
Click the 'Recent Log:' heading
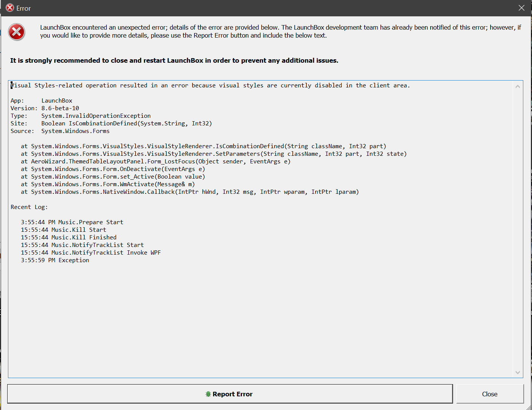click(29, 207)
